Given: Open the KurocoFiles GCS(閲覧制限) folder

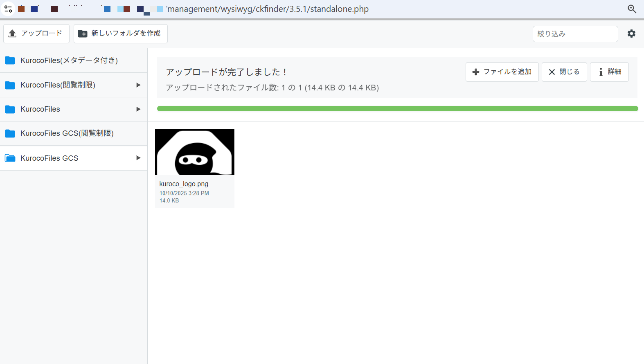Looking at the screenshot, I should (x=67, y=133).
